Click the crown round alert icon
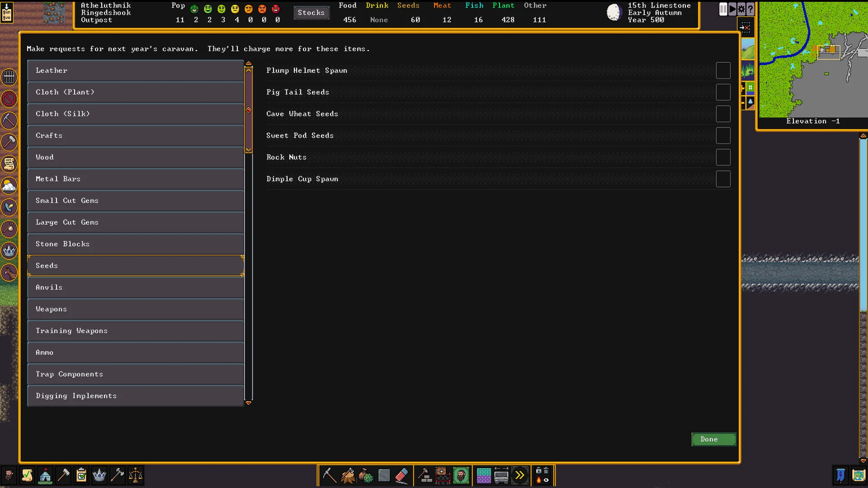 coord(9,251)
